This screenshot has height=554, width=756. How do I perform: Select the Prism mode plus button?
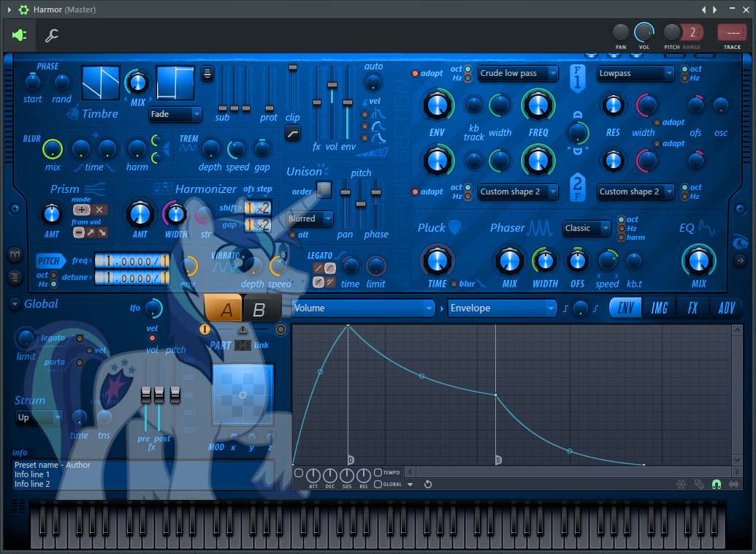pyautogui.click(x=82, y=210)
